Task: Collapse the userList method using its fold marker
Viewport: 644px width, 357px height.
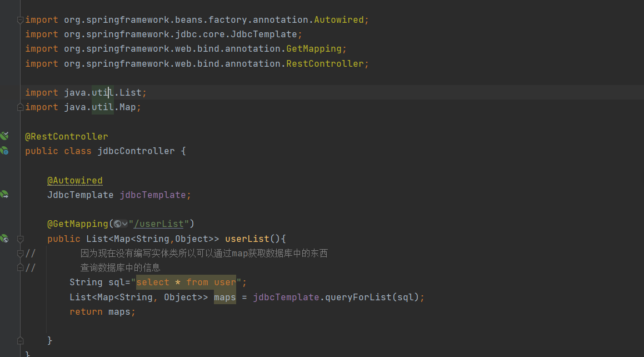Action: coord(20,239)
